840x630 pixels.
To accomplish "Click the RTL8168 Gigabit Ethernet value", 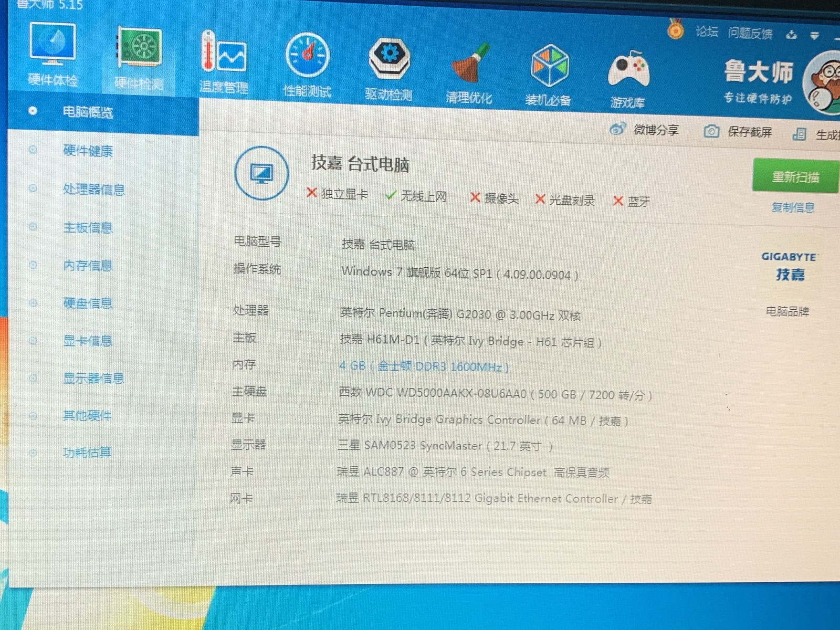I will 493,498.
